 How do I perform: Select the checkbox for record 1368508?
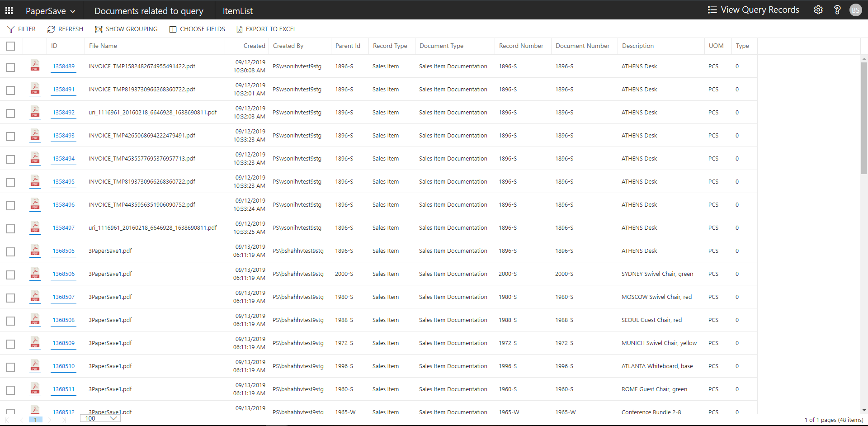coord(10,321)
